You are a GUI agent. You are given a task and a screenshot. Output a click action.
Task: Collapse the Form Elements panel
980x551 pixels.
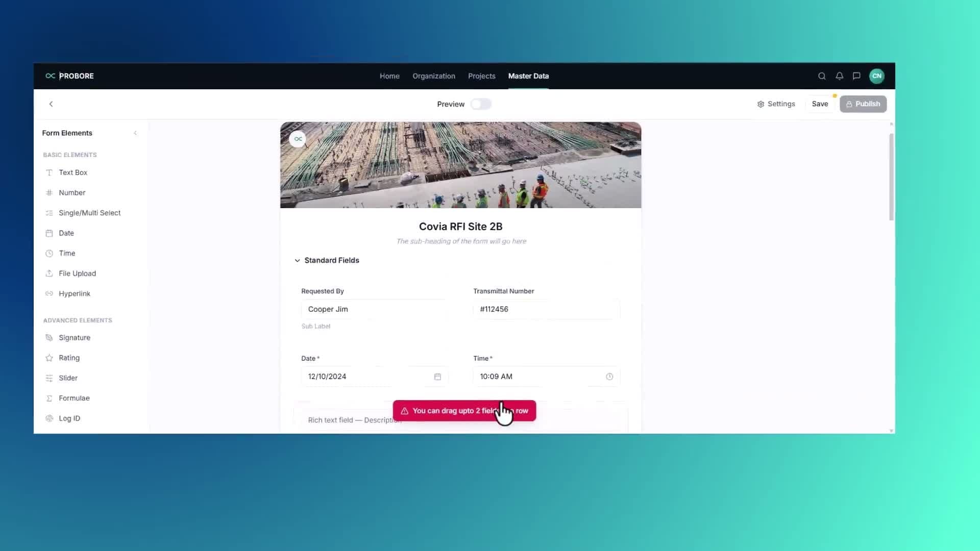click(x=135, y=133)
